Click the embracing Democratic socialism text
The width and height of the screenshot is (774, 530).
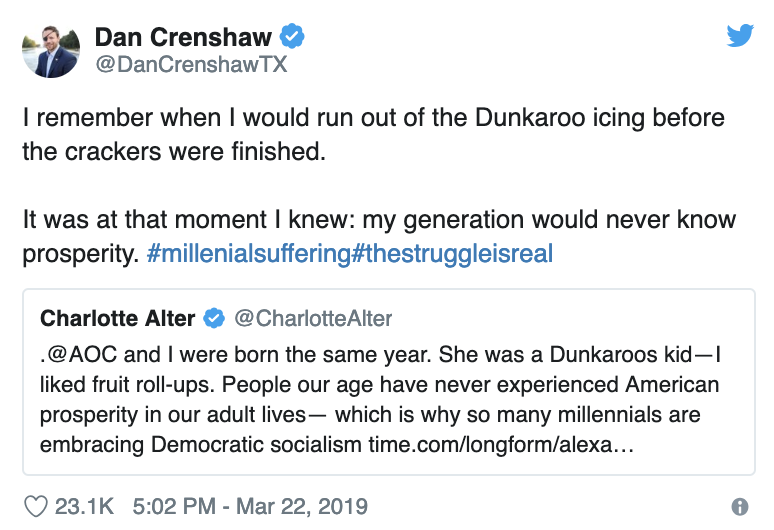point(201,445)
